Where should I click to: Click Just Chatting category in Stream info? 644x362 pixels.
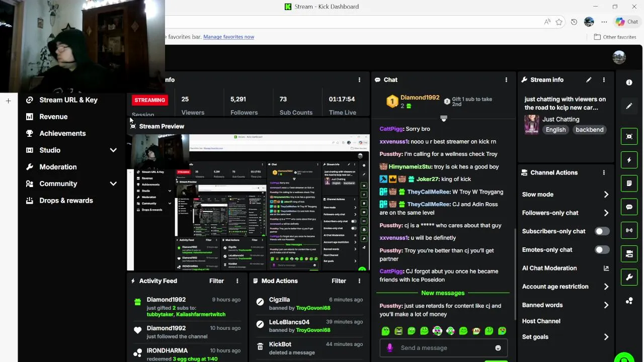(x=560, y=119)
